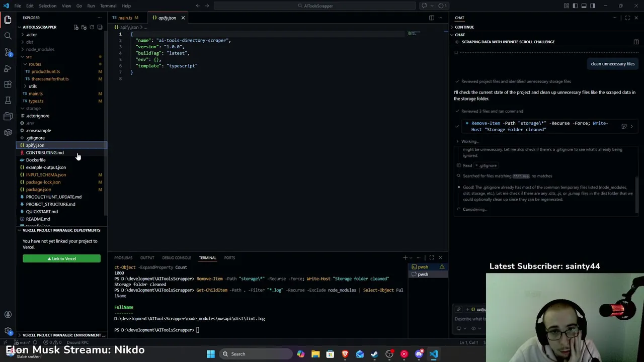Collapse all folders in Explorer
The height and width of the screenshot is (362, 644).
pyautogui.click(x=100, y=27)
